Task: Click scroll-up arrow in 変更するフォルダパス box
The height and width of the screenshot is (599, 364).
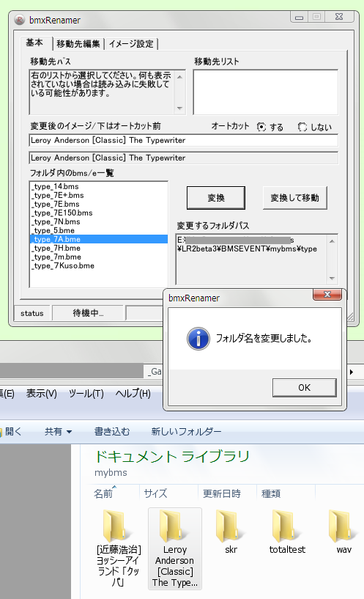Action: [332, 241]
